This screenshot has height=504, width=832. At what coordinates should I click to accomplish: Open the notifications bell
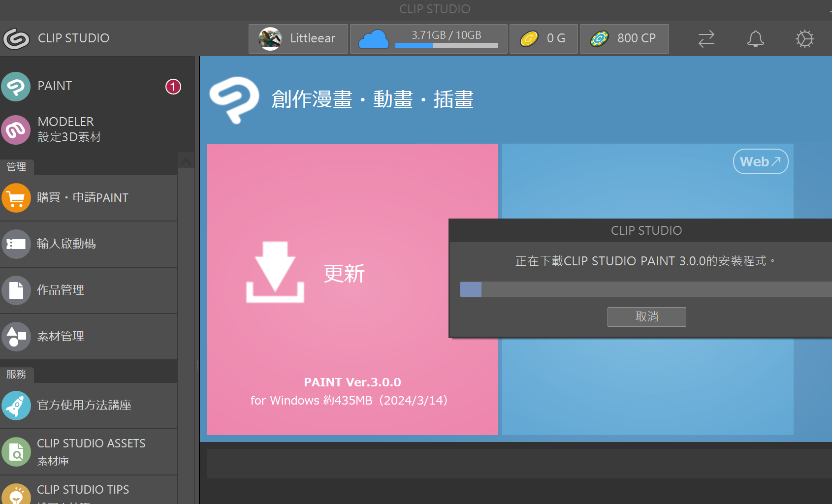coord(755,39)
